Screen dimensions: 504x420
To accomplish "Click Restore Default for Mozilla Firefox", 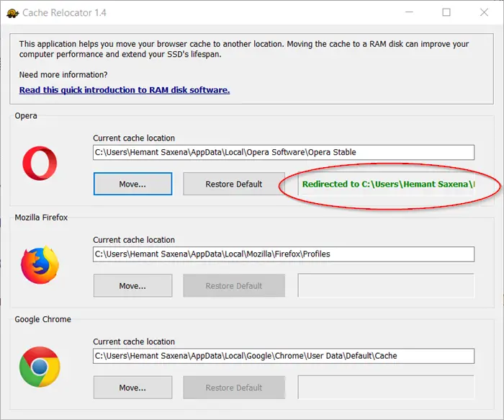I will (234, 286).
